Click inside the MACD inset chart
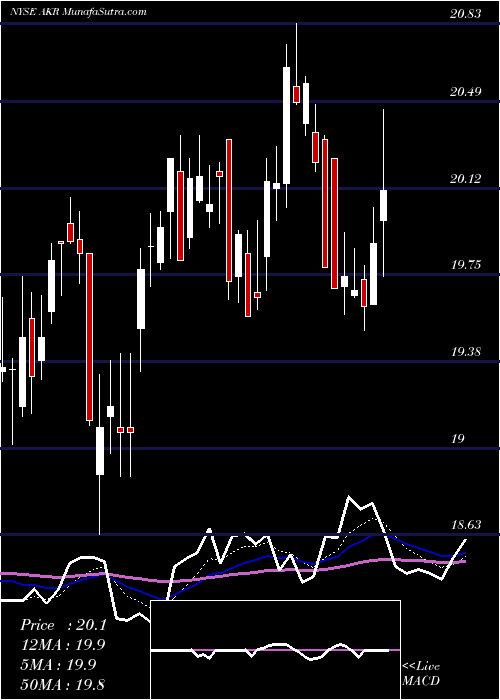 click(276, 650)
